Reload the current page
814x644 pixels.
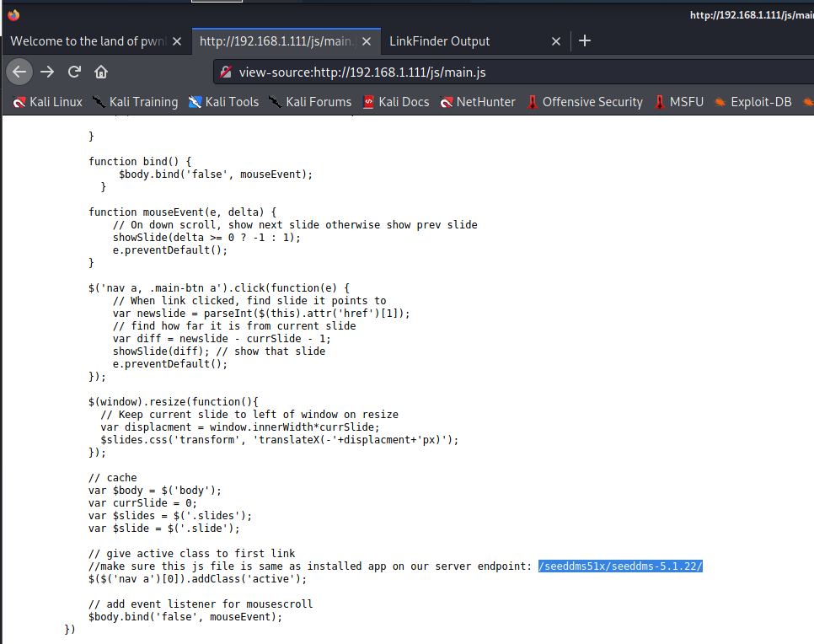coord(74,72)
